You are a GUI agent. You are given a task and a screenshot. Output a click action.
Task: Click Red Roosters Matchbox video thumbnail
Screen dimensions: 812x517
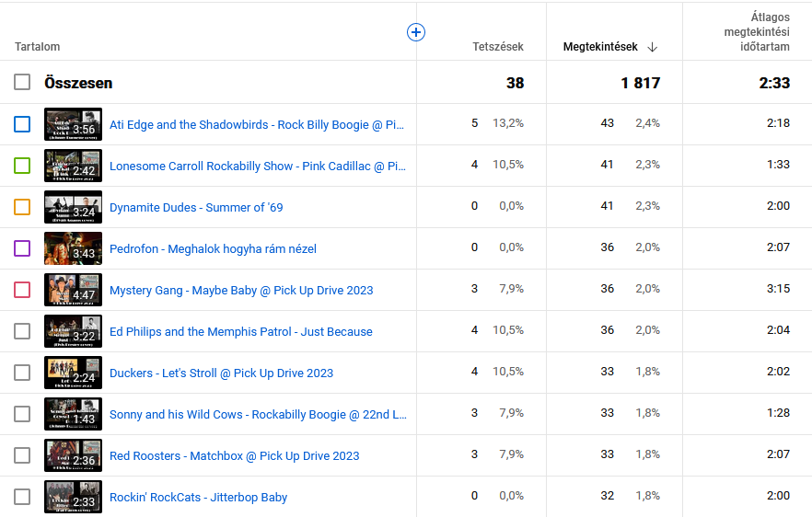[73, 455]
